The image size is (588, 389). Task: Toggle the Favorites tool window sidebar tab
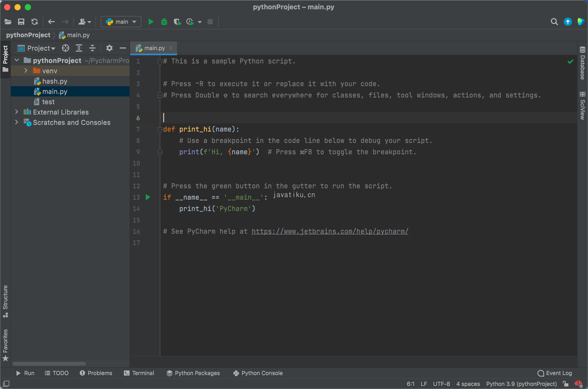point(5,345)
